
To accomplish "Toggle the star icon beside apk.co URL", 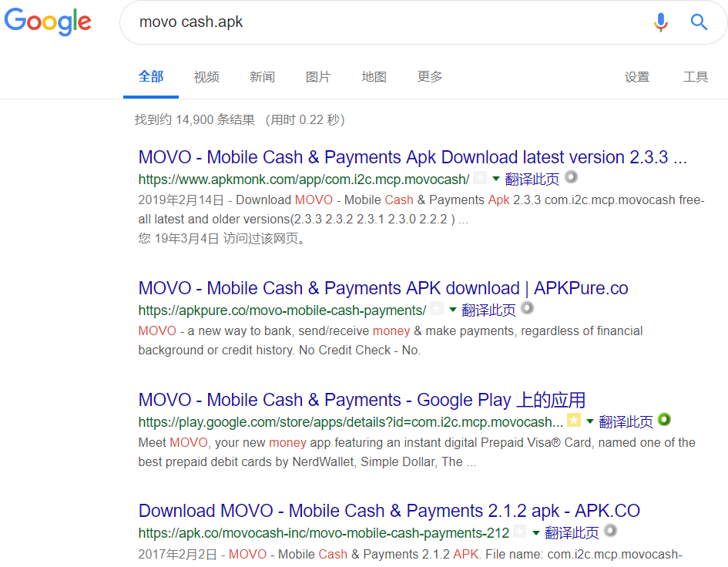I will 520,532.
